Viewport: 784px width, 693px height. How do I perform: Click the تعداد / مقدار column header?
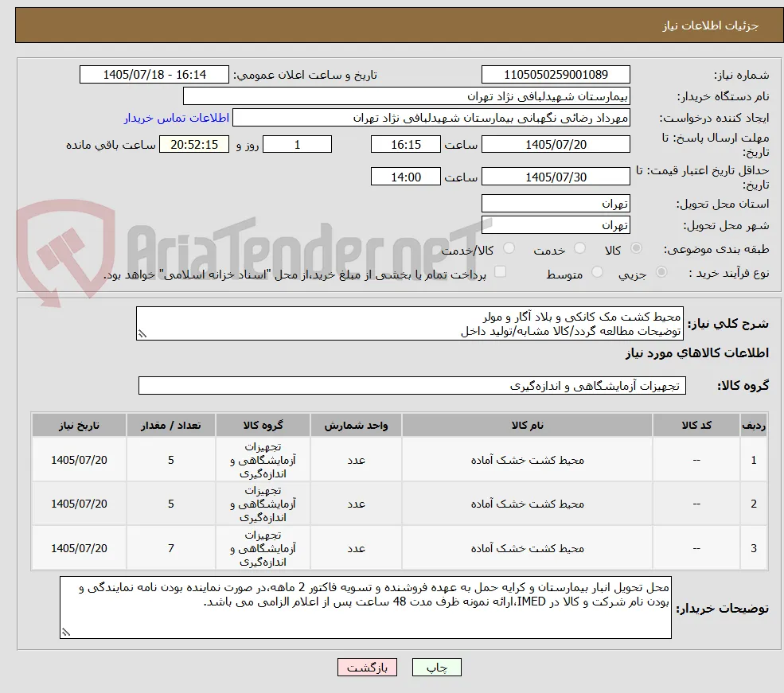(x=170, y=425)
